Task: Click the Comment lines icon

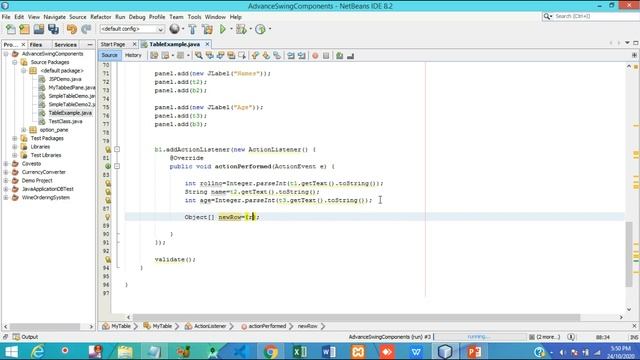Action: pyautogui.click(x=340, y=56)
